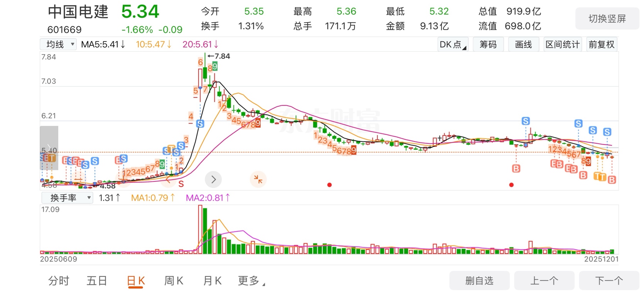Click the stock name 中国电建
The height and width of the screenshot is (296, 644).
[x=78, y=12]
